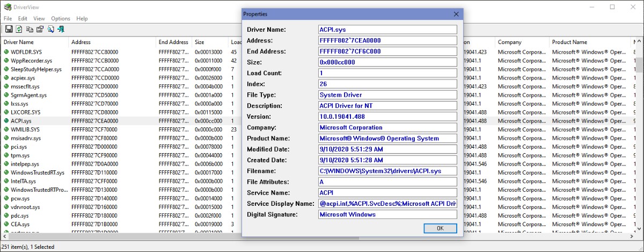This screenshot has height=252, width=644.
Task: Click the Digital Signature field Microsoft Windows
Action: pos(387,214)
